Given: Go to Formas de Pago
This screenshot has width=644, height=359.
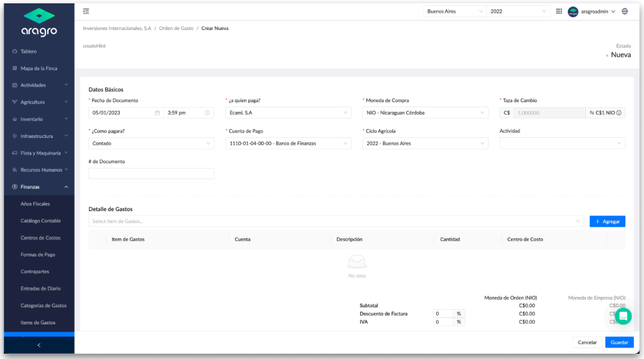Looking at the screenshot, I should pos(38,254).
